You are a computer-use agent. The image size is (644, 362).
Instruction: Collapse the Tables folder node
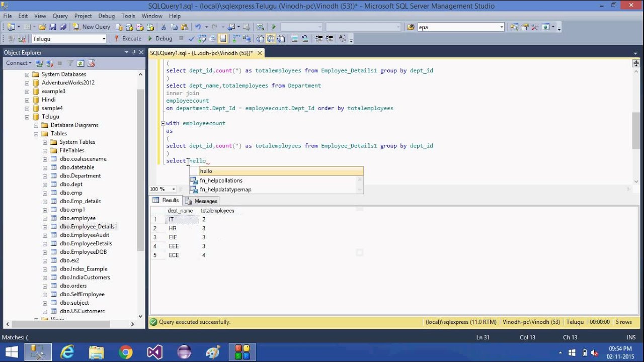(x=36, y=134)
